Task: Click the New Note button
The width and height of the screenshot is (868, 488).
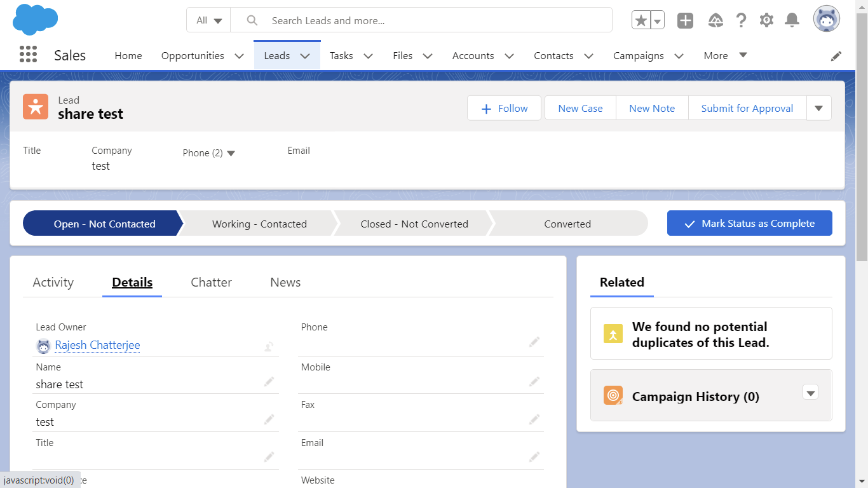Action: (652, 108)
